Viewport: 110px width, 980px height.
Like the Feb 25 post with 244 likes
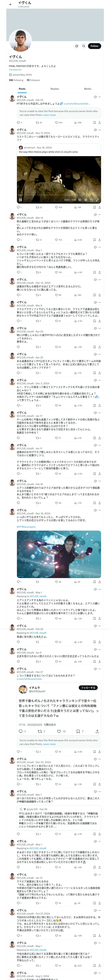pyautogui.click(x=58, y=122)
